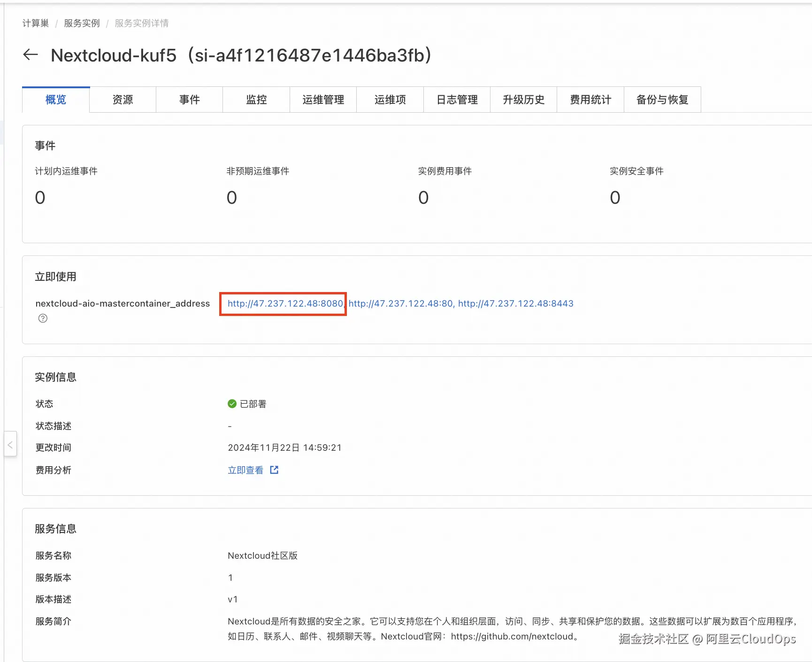Click the 服务版本 field label

click(54, 577)
